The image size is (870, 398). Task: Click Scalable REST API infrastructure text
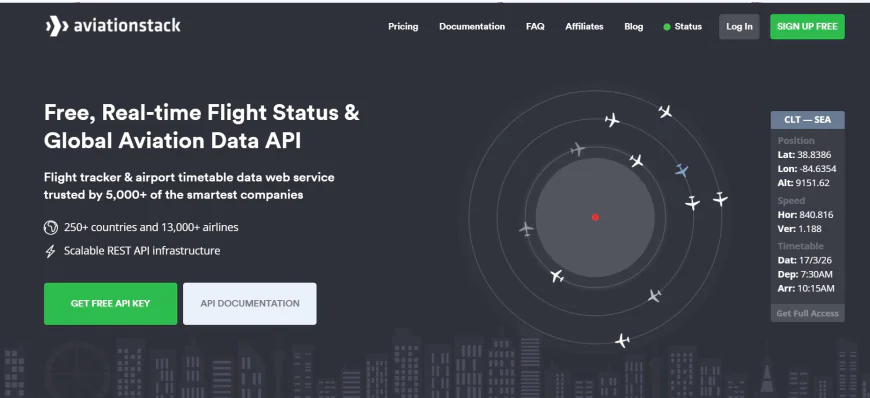[142, 251]
